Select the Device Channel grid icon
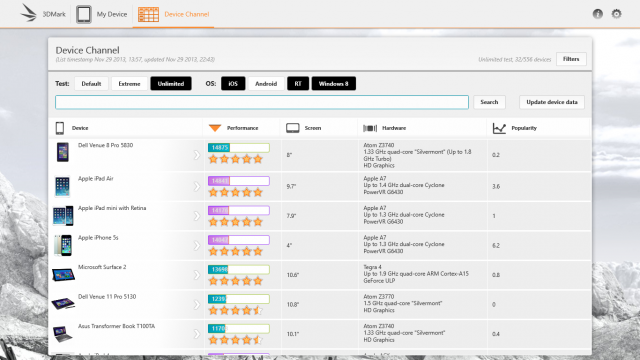 pyautogui.click(x=148, y=14)
